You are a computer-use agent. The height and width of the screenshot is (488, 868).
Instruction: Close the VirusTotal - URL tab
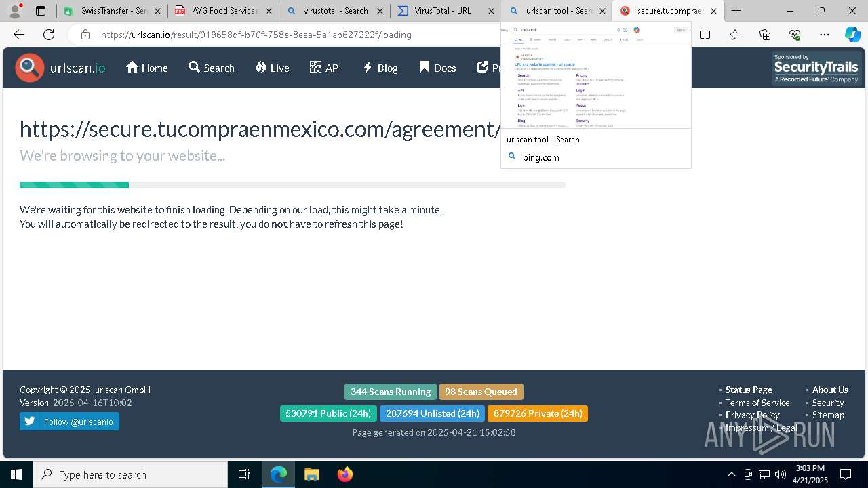pos(491,11)
